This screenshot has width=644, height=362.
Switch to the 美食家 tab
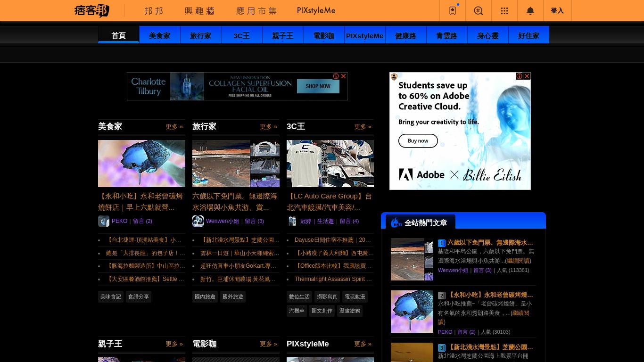point(160,35)
